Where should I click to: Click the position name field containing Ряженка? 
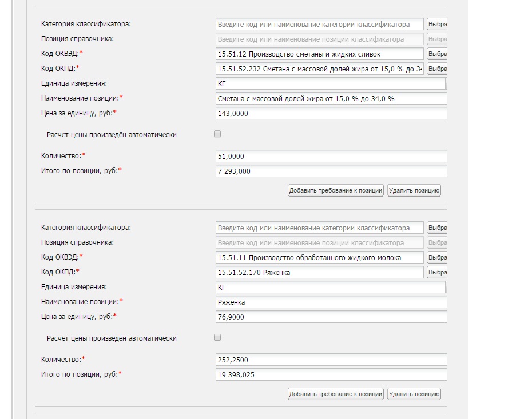point(331,302)
